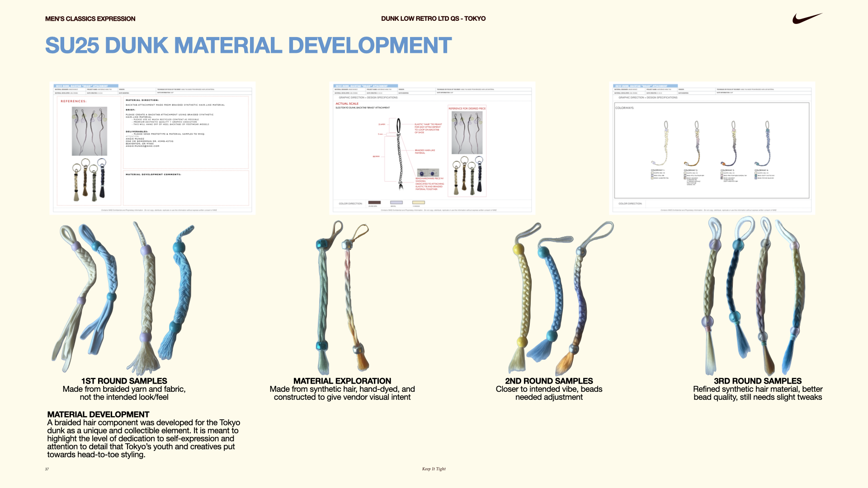This screenshot has height=488, width=868.
Task: Click "Made from synthetic hair, hand-dyed" text
Action: (335, 389)
